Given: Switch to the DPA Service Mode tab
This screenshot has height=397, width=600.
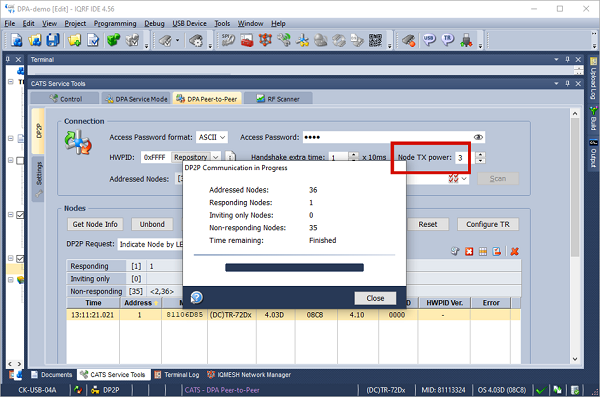Looking at the screenshot, I should coord(136,99).
